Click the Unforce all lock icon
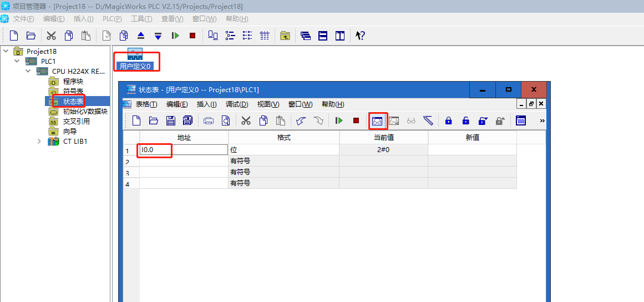Viewport: 644px width, 302px height. click(500, 121)
